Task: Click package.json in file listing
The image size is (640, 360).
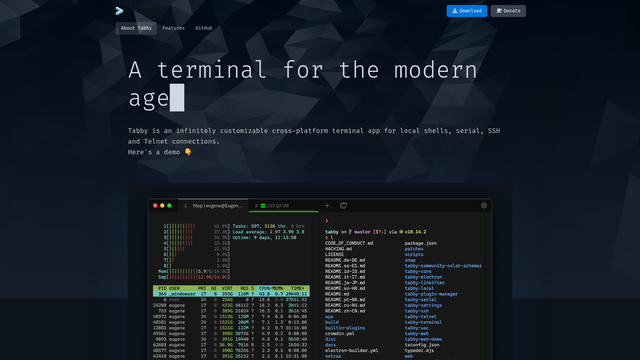Action: (420, 243)
